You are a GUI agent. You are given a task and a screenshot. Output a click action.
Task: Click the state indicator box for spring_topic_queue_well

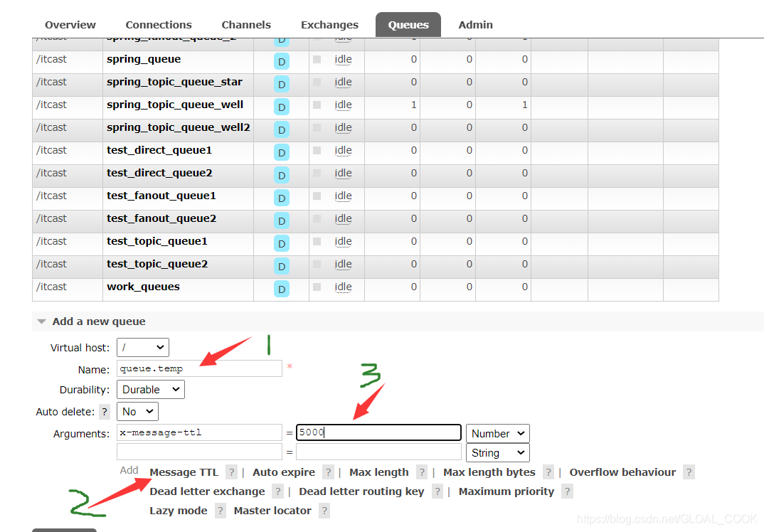(317, 105)
